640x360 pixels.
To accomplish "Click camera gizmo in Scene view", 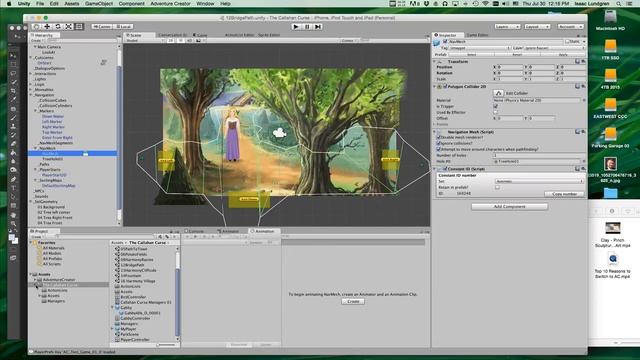I will coord(279,132).
